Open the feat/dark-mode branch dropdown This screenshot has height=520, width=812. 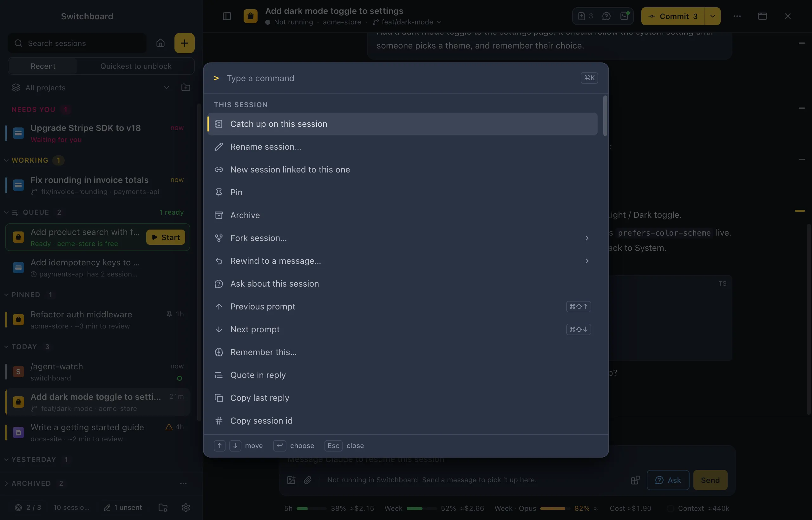(x=407, y=22)
